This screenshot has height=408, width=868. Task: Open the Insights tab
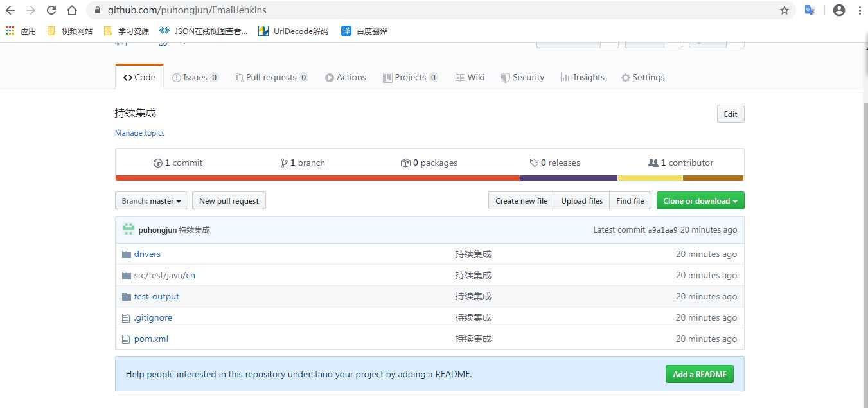coord(583,77)
